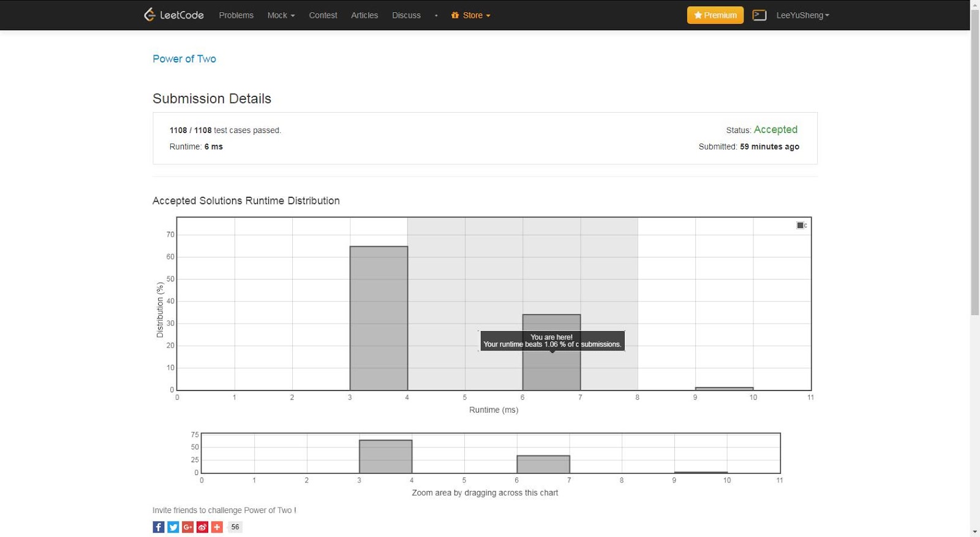
Task: Toggle the c language legend box
Action: click(800, 226)
